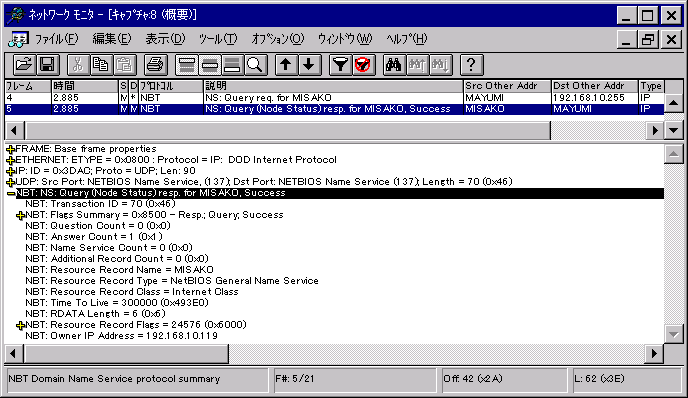Click summary pane horizontal scroll right arrow
The height and width of the screenshot is (398, 688).
[655, 130]
